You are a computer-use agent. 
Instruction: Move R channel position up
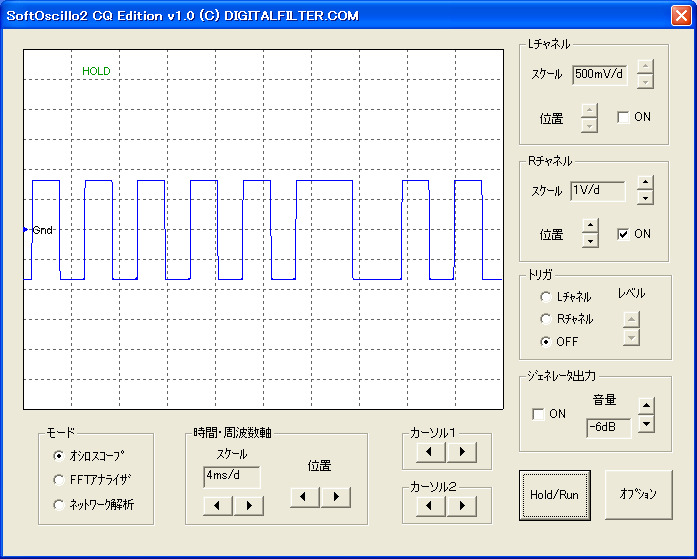(590, 227)
